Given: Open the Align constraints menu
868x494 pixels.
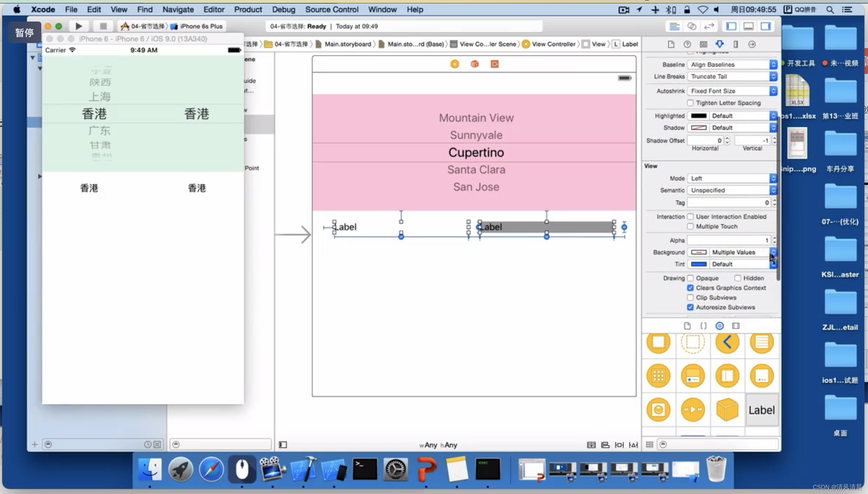Looking at the screenshot, I should pyautogui.click(x=605, y=445).
